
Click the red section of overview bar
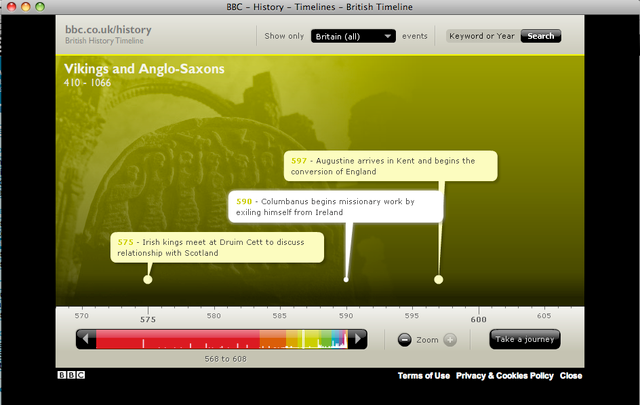(178, 339)
